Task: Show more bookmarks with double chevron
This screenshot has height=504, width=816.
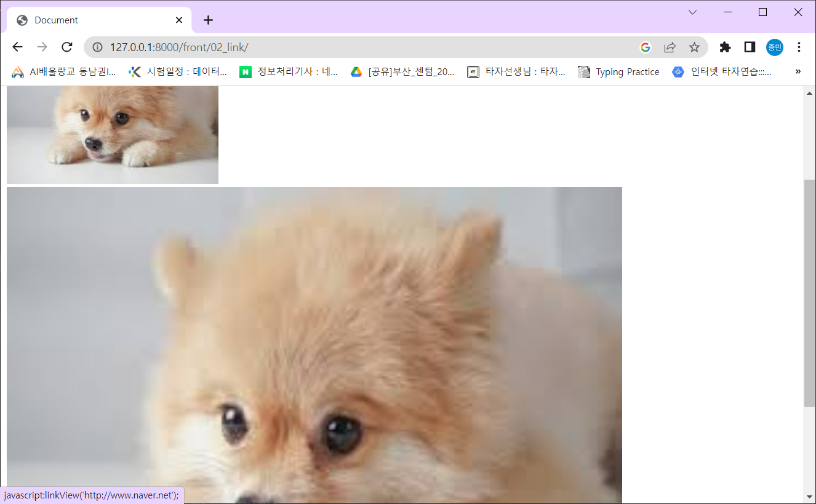Action: (x=798, y=72)
